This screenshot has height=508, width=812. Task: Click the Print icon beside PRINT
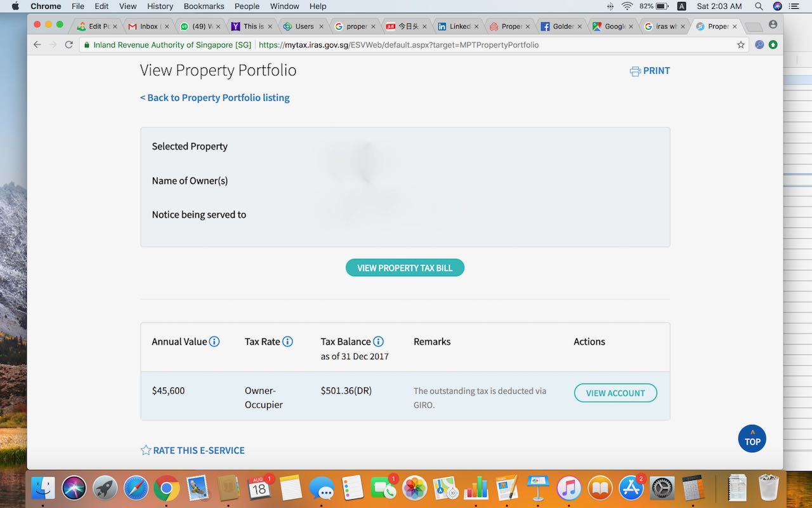(x=634, y=70)
